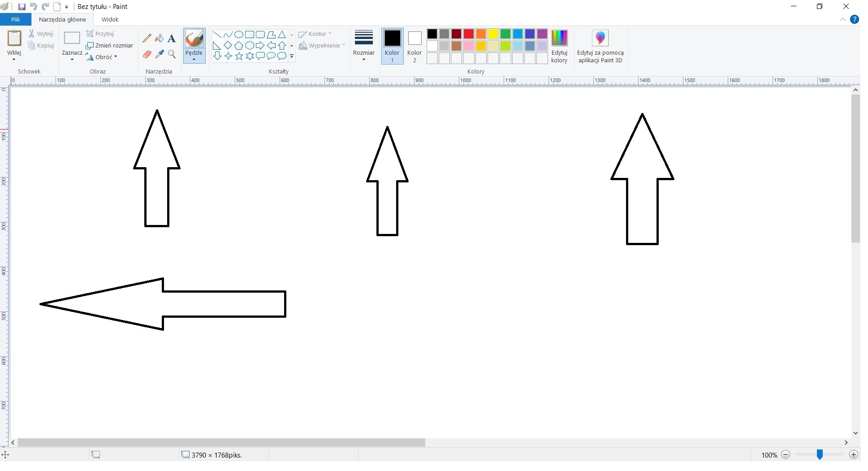Select the Text tool
The height and width of the screenshot is (471, 868).
[172, 39]
